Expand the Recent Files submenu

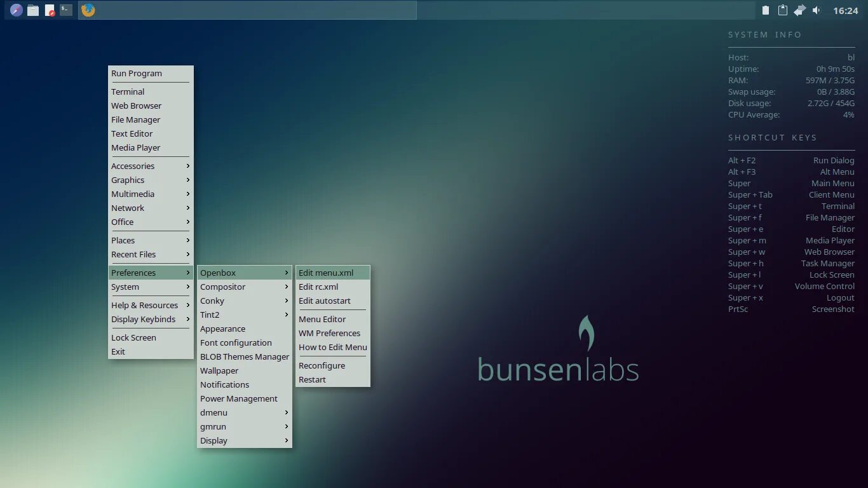(x=151, y=254)
